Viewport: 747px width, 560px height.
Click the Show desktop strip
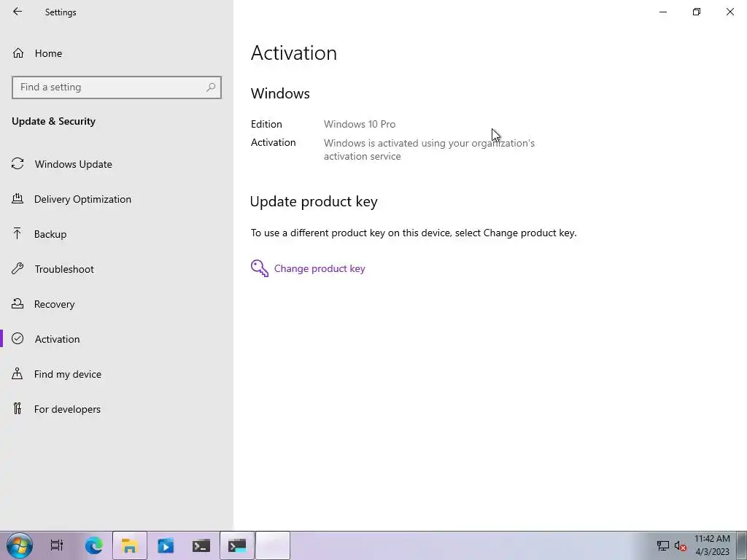741,545
